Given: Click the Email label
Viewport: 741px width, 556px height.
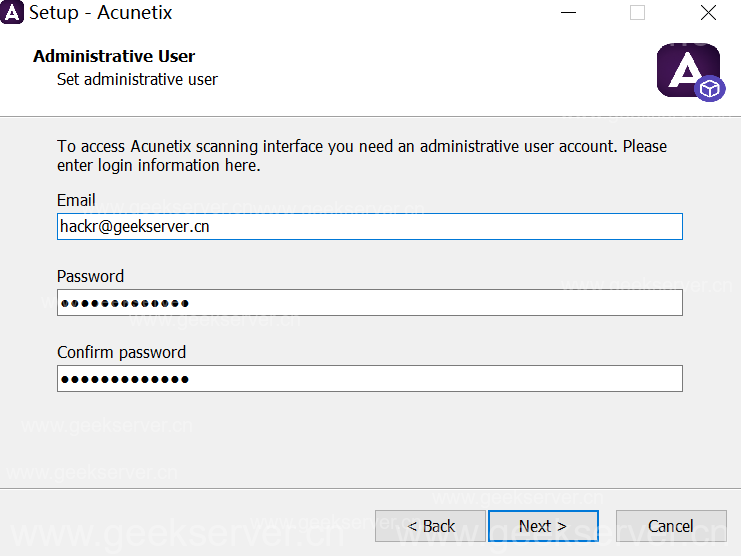Looking at the screenshot, I should pos(76,200).
